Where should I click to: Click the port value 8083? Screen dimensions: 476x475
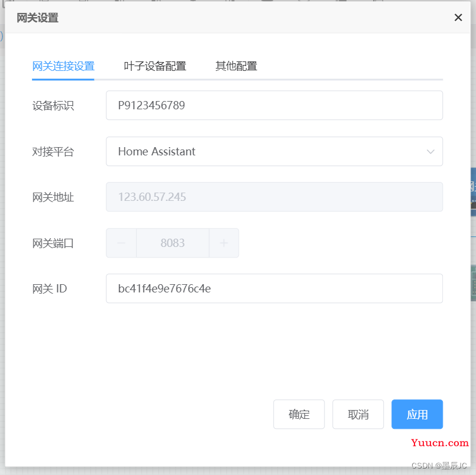[x=173, y=243]
